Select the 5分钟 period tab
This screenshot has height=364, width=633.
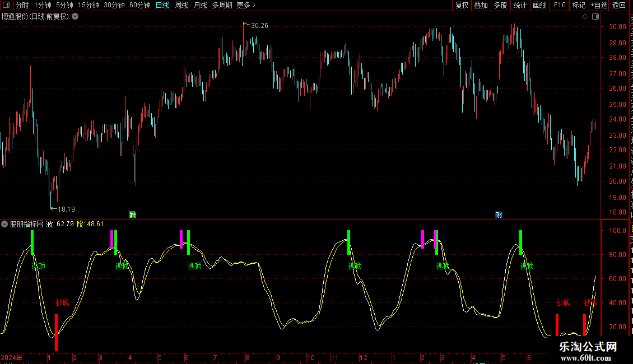tap(64, 5)
